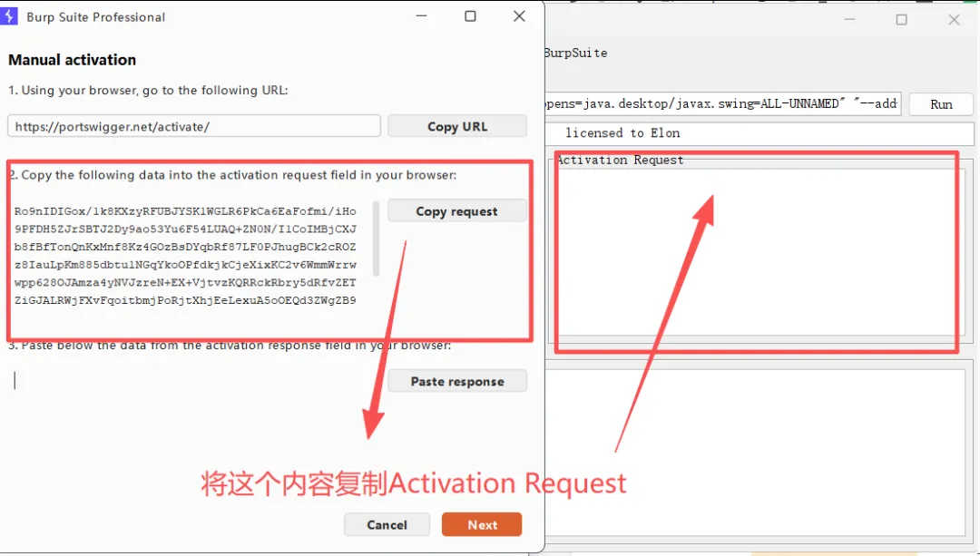Click request line starting 'ZiGJALRWjFXvFqoit'
Viewport: 980px width, 556px height.
(185, 300)
